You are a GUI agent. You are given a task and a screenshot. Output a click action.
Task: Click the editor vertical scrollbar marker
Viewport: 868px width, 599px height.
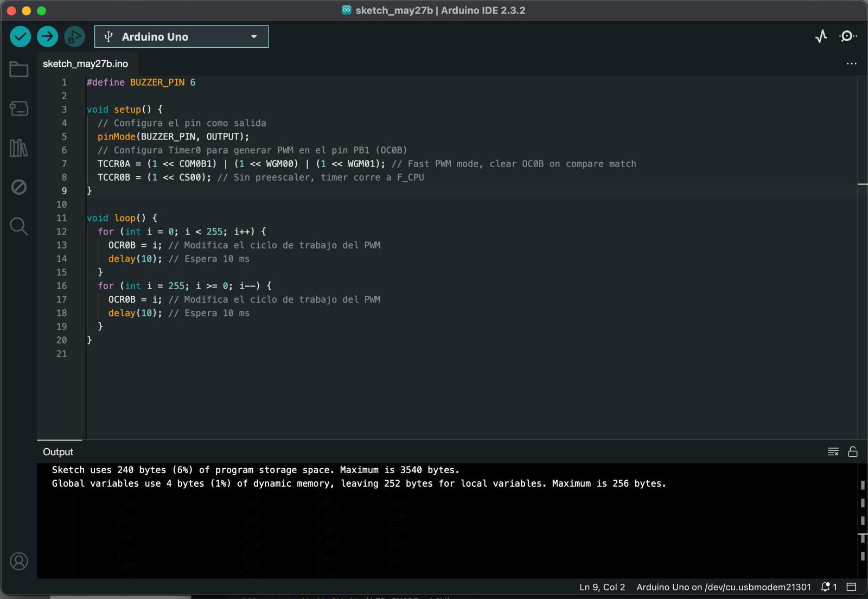(863, 184)
